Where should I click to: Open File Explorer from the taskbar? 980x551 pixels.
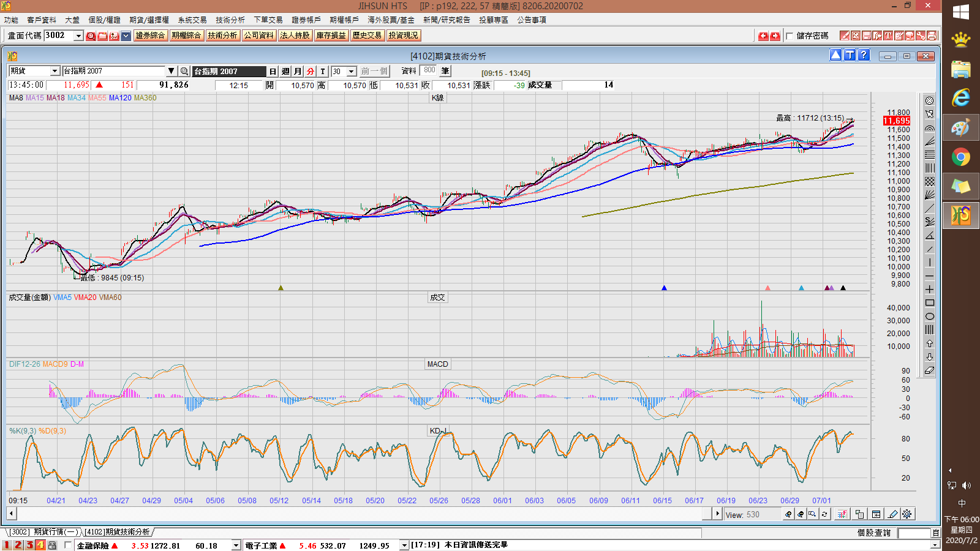pyautogui.click(x=960, y=69)
